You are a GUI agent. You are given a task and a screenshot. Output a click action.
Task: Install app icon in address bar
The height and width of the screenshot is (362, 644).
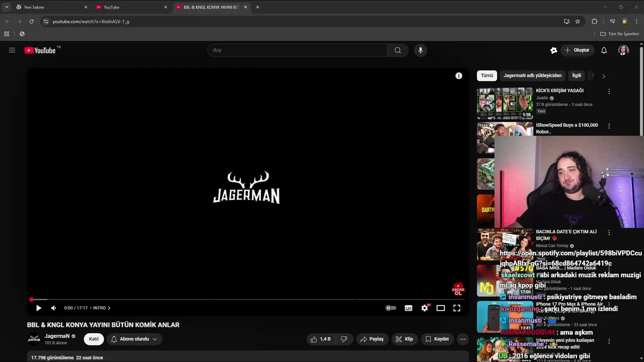tap(567, 22)
